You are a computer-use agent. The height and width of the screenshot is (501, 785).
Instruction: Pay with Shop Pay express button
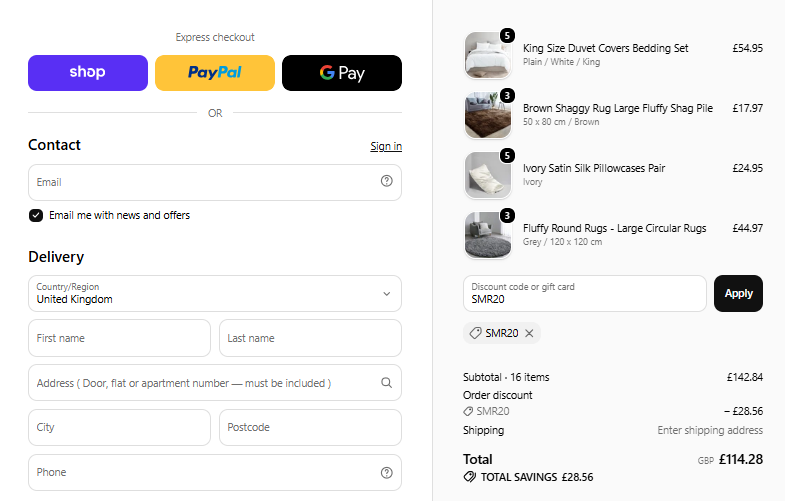click(x=88, y=73)
